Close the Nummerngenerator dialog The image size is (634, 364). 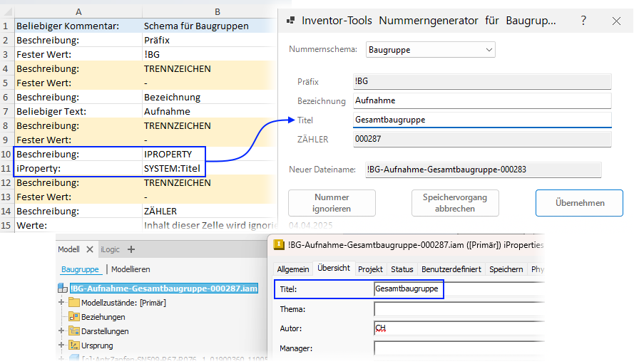click(x=616, y=21)
